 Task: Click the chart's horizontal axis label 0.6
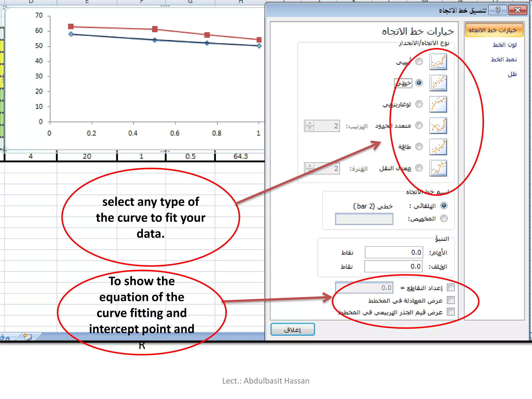(175, 134)
